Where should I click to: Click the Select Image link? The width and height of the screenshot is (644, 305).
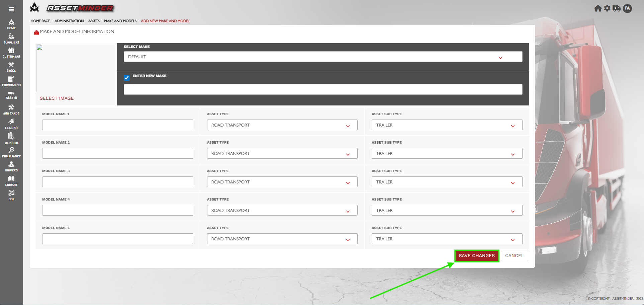click(57, 98)
